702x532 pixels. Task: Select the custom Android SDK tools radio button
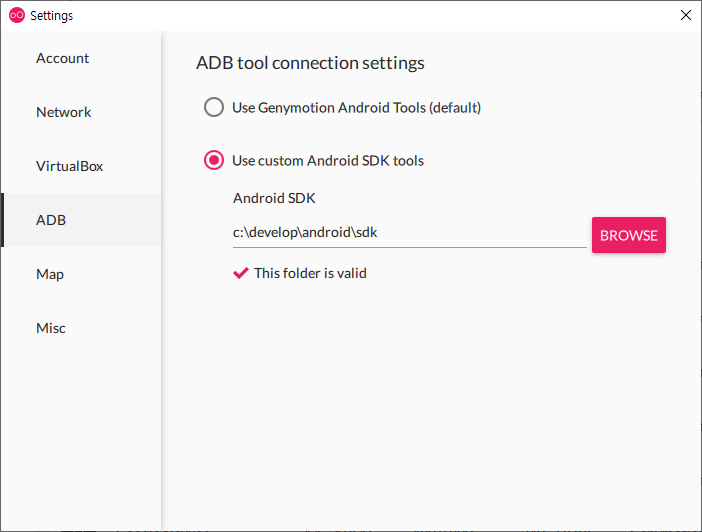point(214,160)
